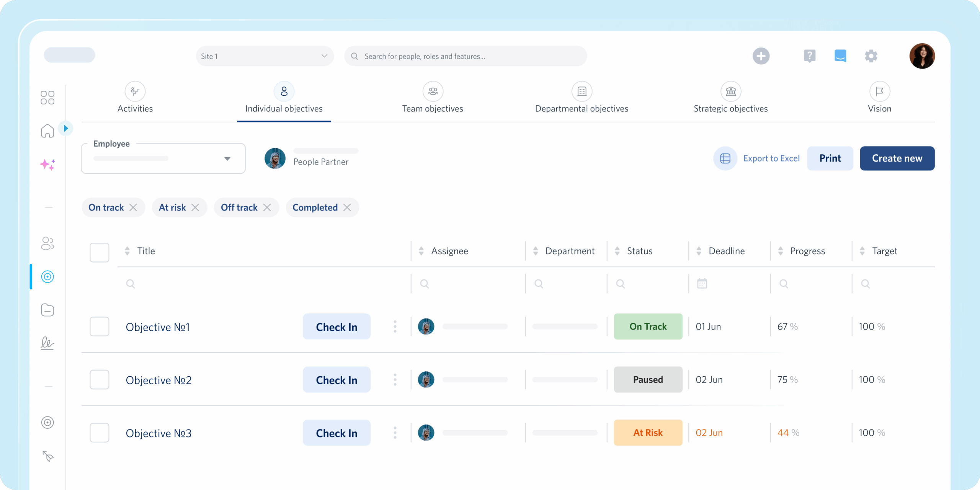This screenshot has width=980, height=490.
Task: Toggle the select-all checkbox in table header
Action: pyautogui.click(x=100, y=252)
